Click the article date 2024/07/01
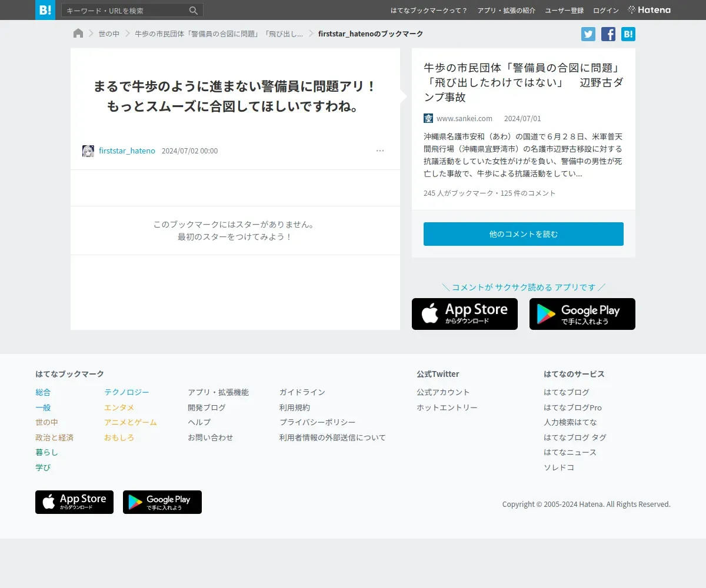The height and width of the screenshot is (588, 706). [x=522, y=118]
